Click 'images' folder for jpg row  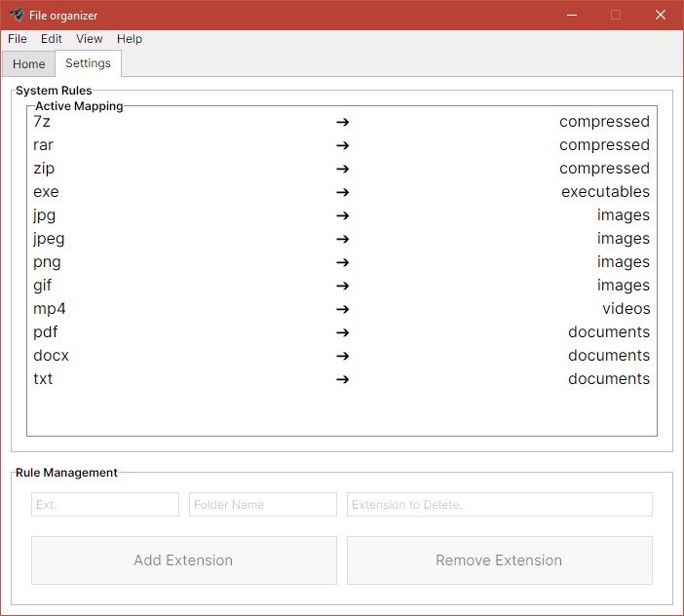(x=624, y=215)
